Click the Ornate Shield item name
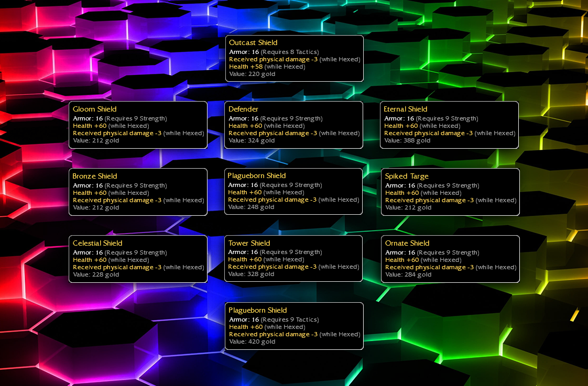This screenshot has width=588, height=386. click(x=407, y=243)
